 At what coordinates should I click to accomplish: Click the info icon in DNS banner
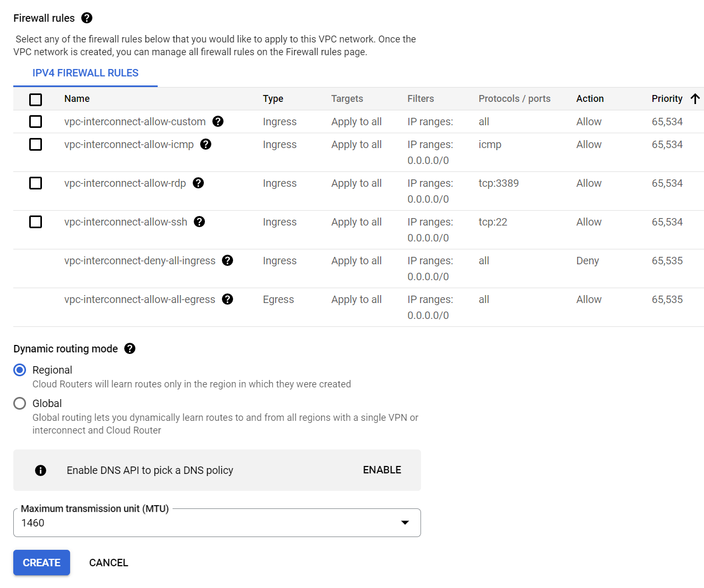coord(40,470)
